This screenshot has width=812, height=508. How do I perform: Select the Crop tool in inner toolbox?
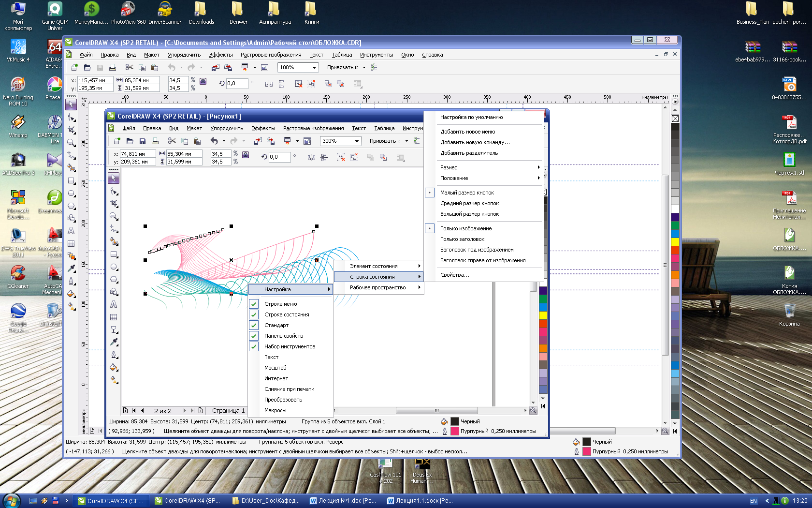pyautogui.click(x=114, y=203)
